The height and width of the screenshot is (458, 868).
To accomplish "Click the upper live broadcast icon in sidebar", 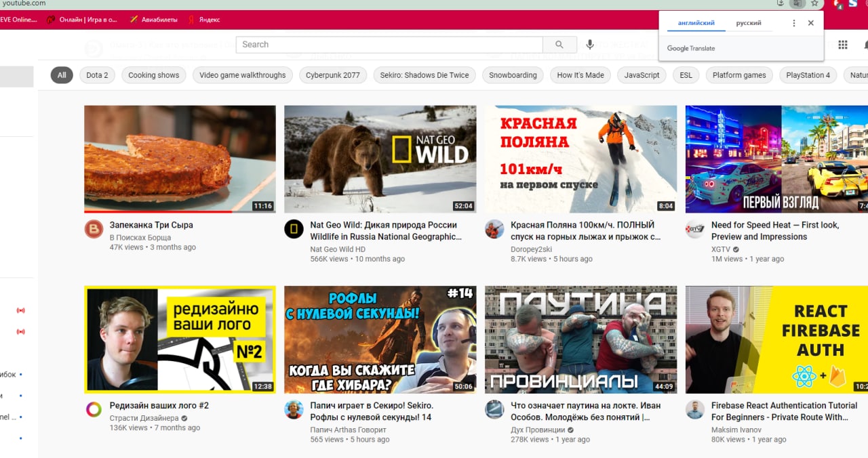I will pos(20,310).
